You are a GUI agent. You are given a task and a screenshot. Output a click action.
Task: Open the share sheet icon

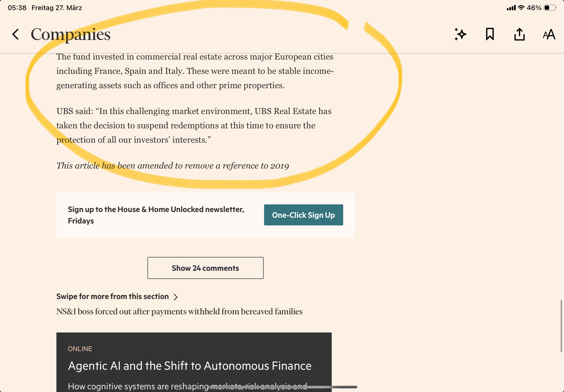[519, 34]
